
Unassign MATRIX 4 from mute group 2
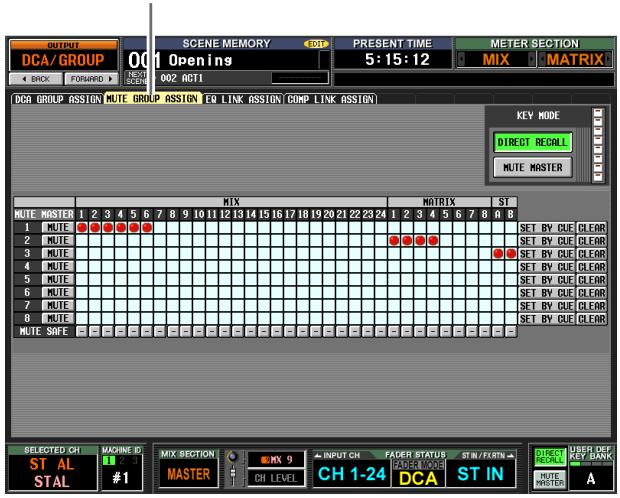[433, 240]
